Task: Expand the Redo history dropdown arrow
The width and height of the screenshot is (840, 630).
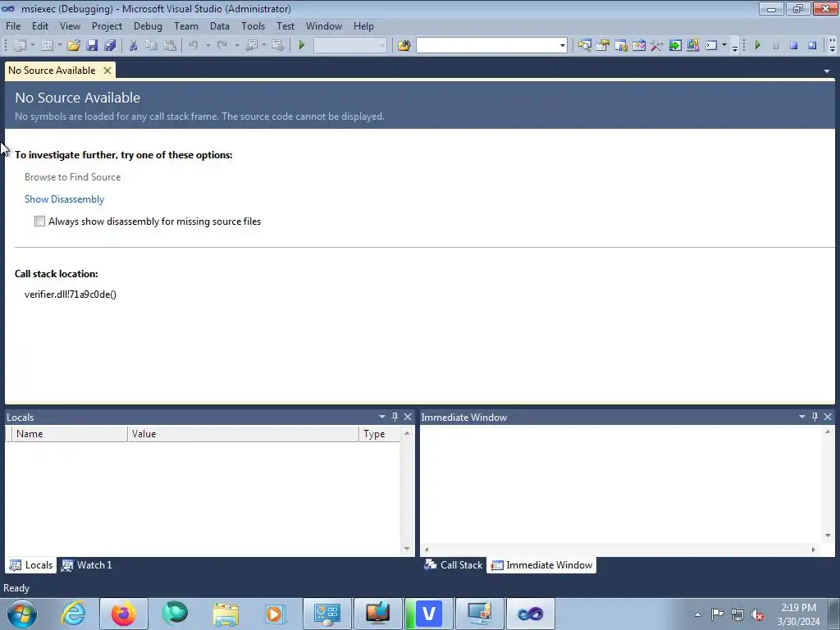Action: tap(236, 46)
